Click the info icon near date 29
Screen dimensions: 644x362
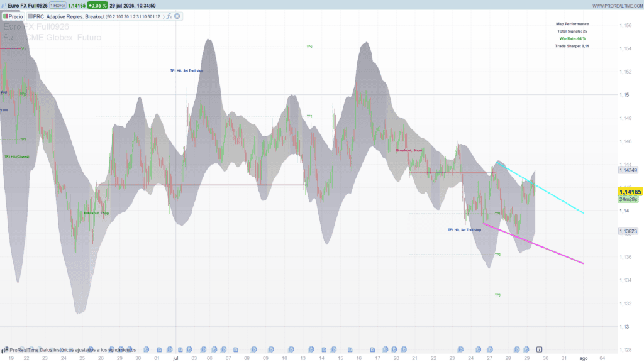click(539, 349)
